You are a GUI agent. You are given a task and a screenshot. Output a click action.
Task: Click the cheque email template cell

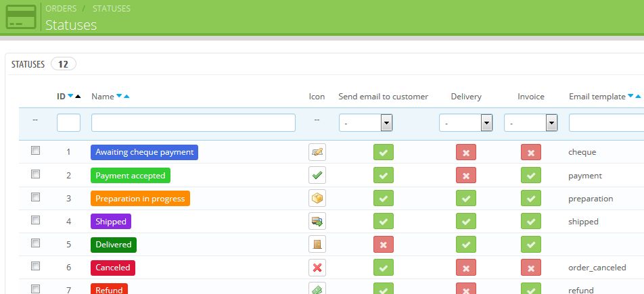click(x=582, y=152)
